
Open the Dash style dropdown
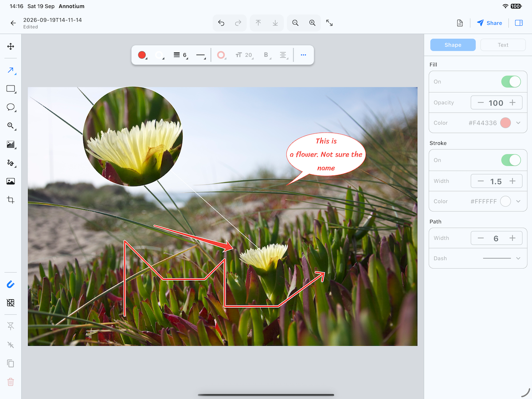pos(501,258)
